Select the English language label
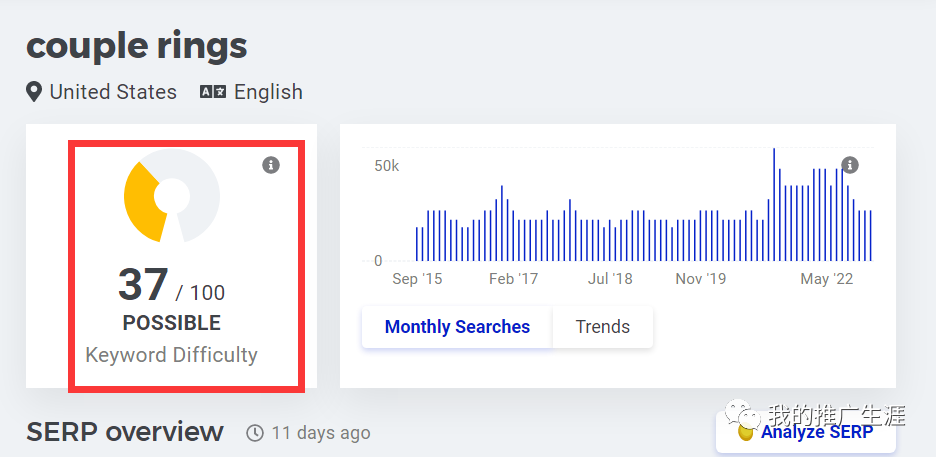The height and width of the screenshot is (457, 936). point(268,92)
